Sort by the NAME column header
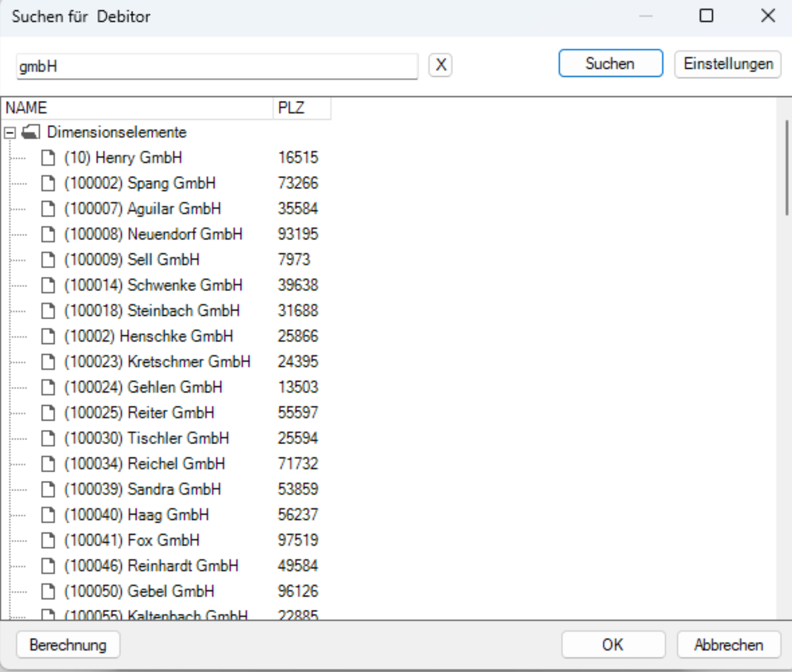Image resolution: width=792 pixels, height=672 pixels. pos(138,108)
